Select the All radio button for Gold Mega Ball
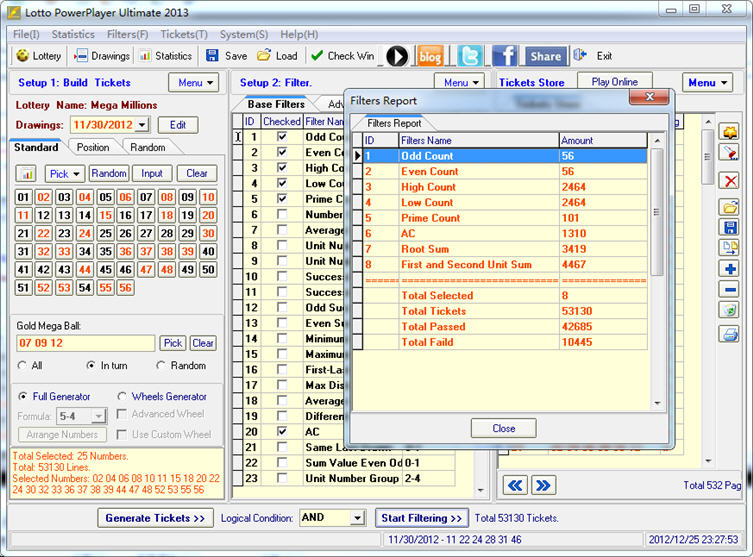753x557 pixels. [x=22, y=365]
